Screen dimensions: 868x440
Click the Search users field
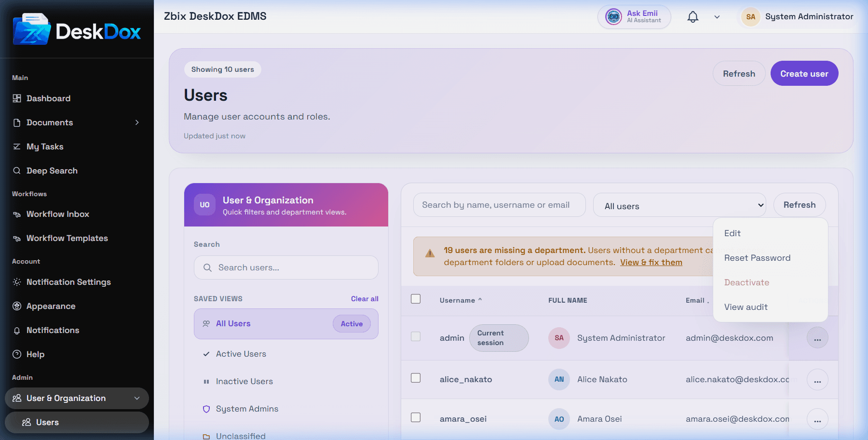tap(286, 267)
